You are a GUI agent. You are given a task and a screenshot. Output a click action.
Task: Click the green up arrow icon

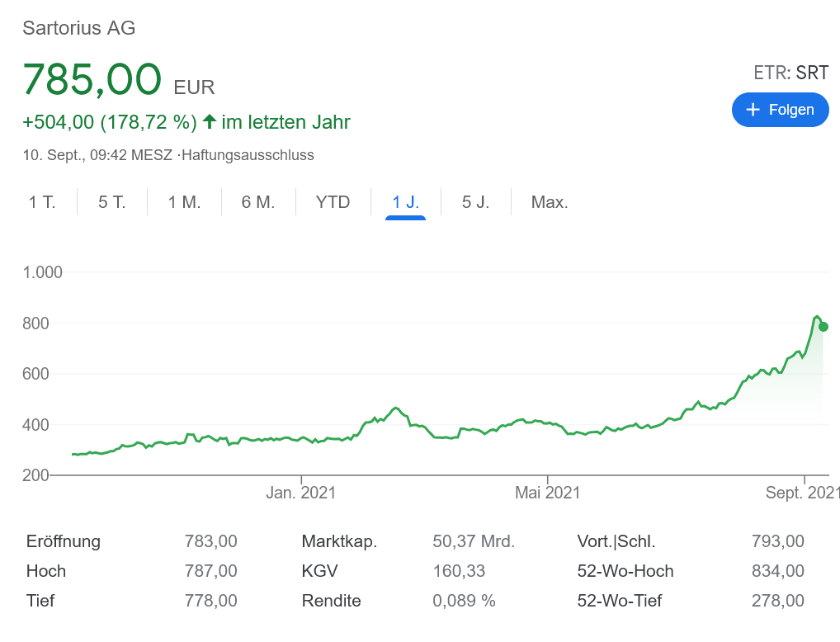(x=210, y=122)
